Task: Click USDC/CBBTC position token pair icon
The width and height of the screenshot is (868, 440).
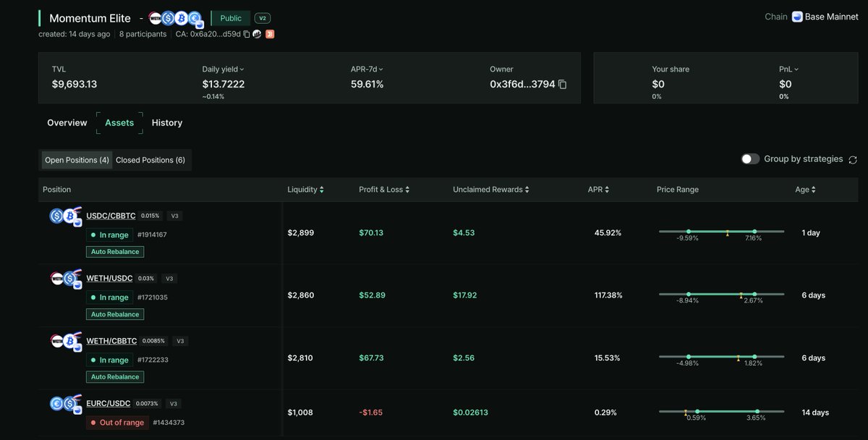Action: (64, 216)
